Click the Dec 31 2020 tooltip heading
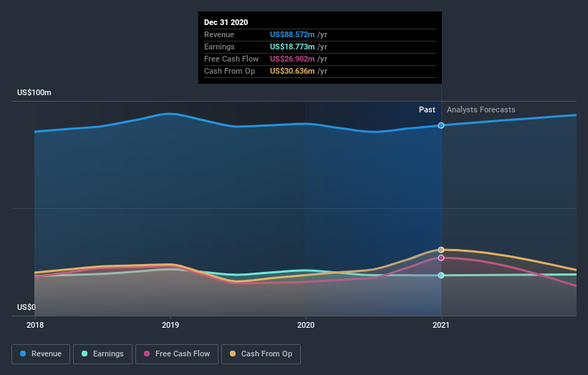The width and height of the screenshot is (588, 375). coord(226,22)
